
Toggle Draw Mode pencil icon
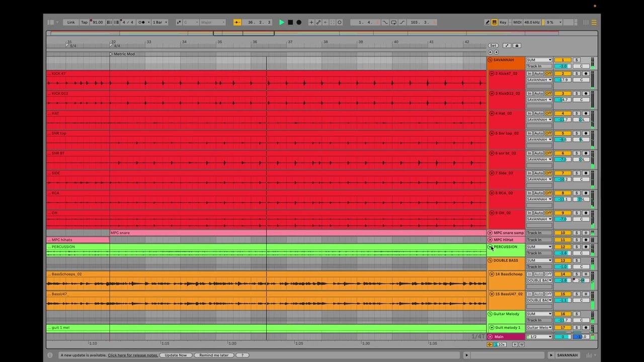(488, 22)
